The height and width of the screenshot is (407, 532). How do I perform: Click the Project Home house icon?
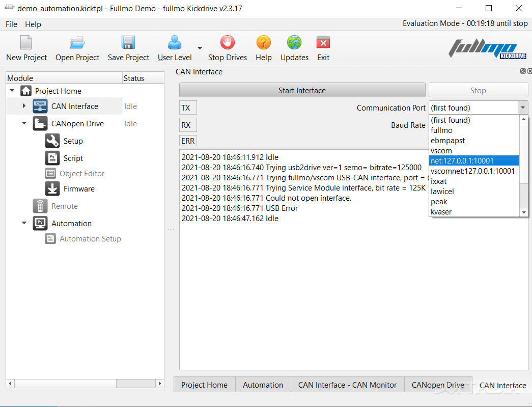click(26, 91)
